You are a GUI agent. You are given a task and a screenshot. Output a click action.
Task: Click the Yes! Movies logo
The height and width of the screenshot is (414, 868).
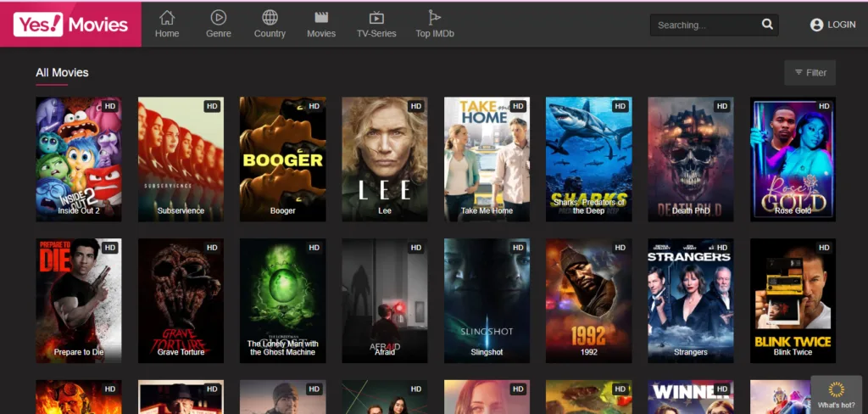tap(71, 25)
